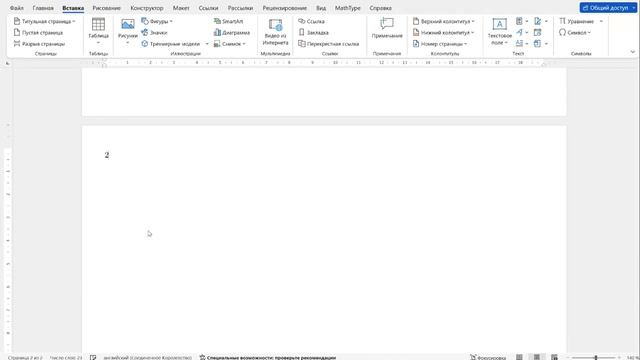
Task: Click the WordArt icon in Текст group
Action: click(x=519, y=32)
